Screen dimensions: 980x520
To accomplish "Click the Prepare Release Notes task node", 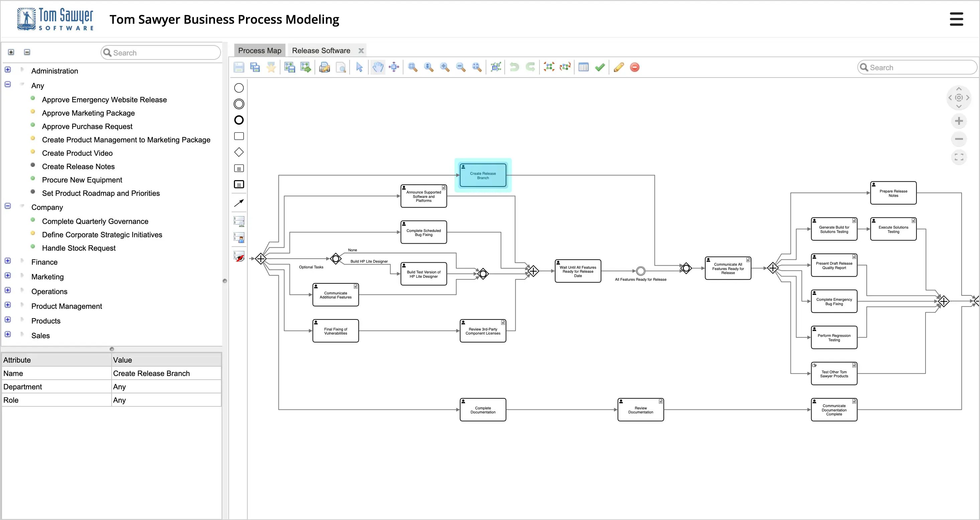I will (893, 193).
